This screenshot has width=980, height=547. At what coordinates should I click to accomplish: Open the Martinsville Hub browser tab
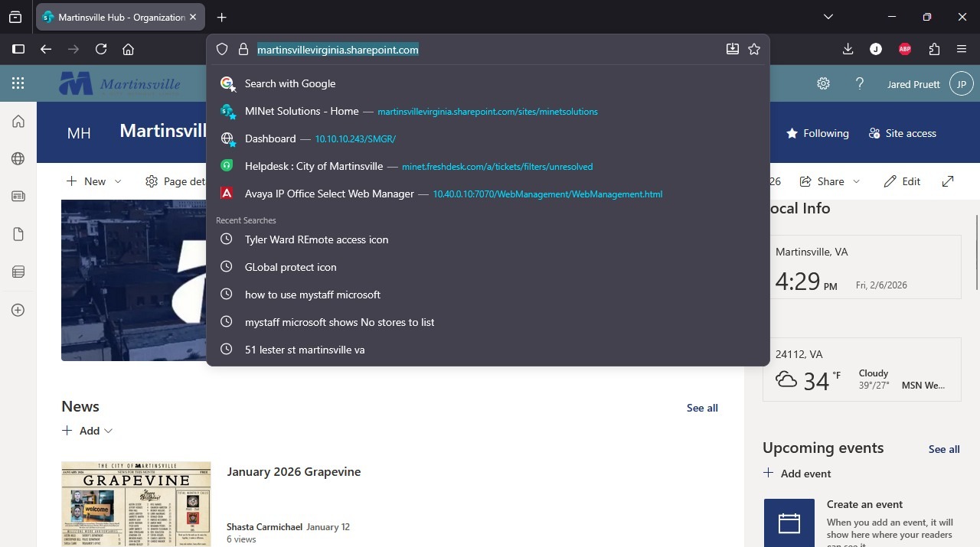(115, 17)
